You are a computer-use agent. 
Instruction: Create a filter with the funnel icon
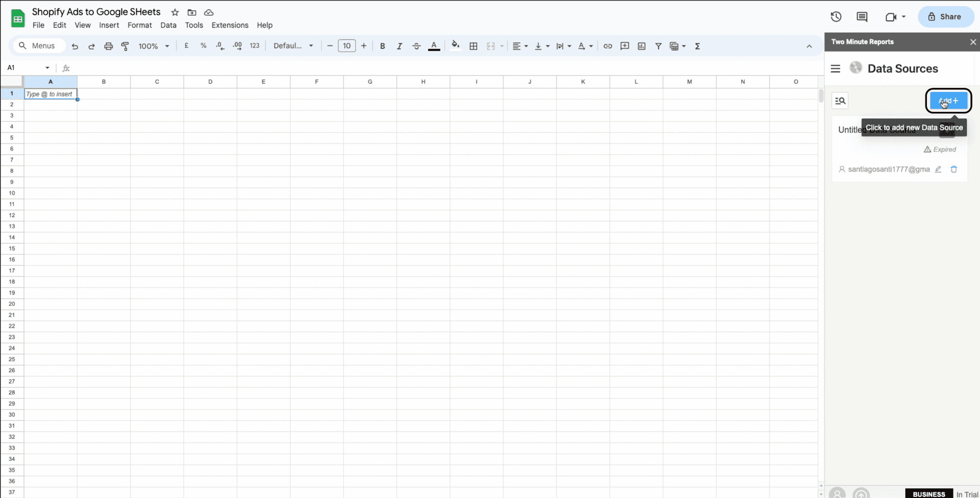[658, 46]
